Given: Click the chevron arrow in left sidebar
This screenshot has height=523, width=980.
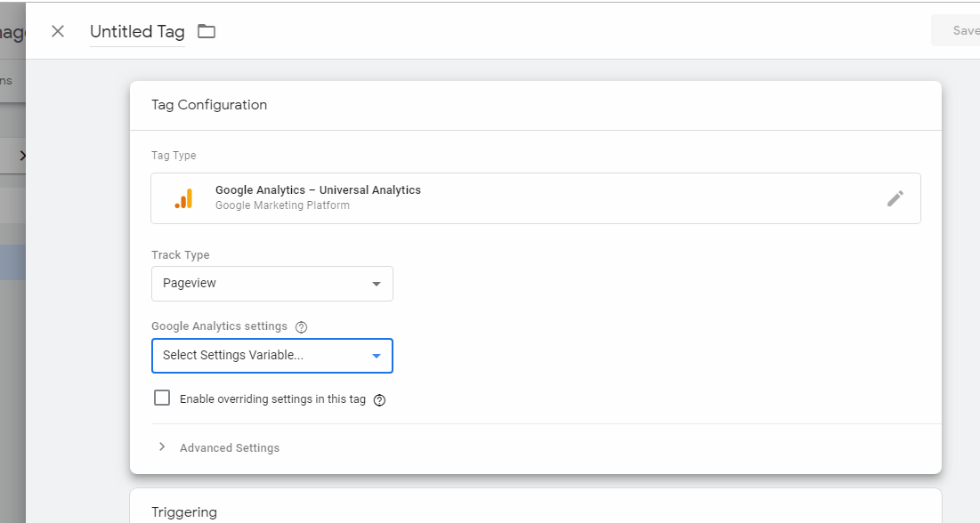Looking at the screenshot, I should coord(22,156).
